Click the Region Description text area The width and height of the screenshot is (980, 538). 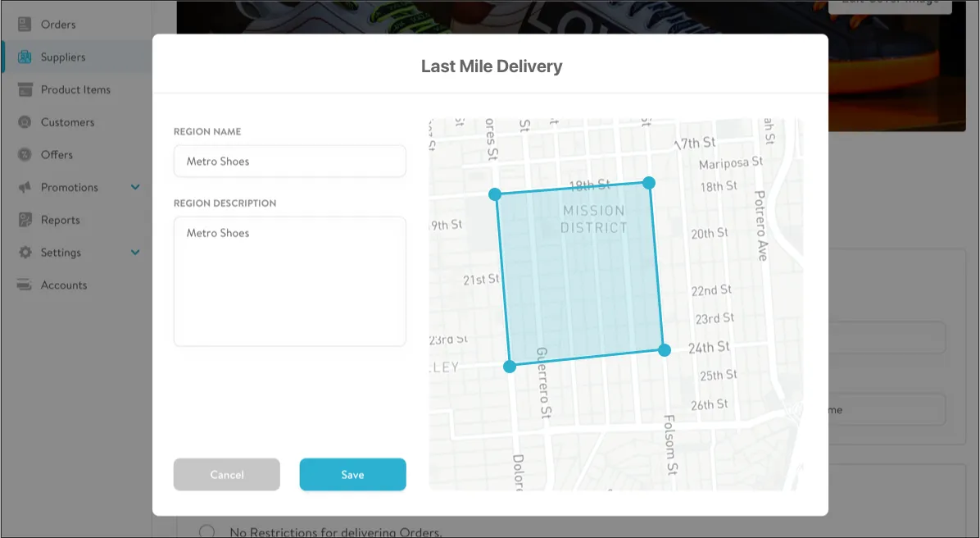(x=289, y=280)
